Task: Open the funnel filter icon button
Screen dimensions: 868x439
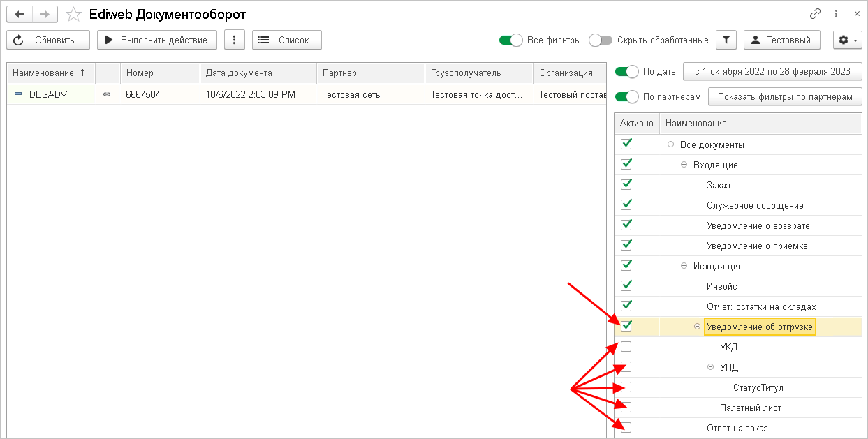Action: [x=727, y=40]
